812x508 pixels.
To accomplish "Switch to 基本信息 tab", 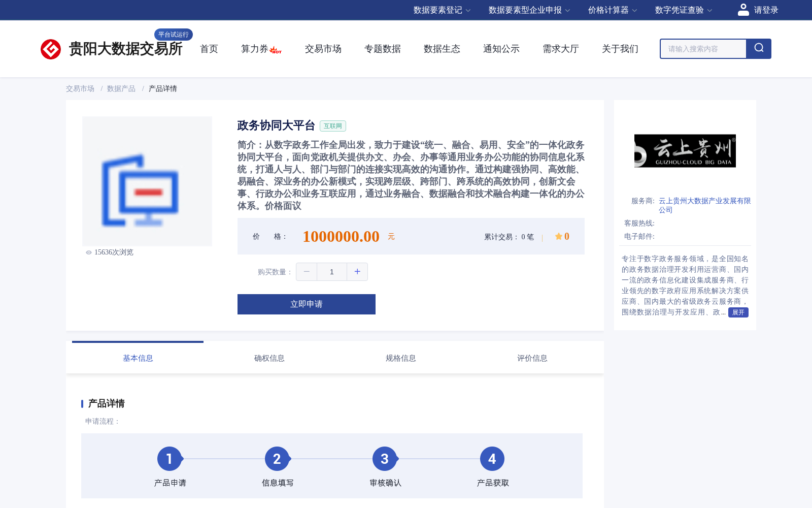I will point(138,358).
